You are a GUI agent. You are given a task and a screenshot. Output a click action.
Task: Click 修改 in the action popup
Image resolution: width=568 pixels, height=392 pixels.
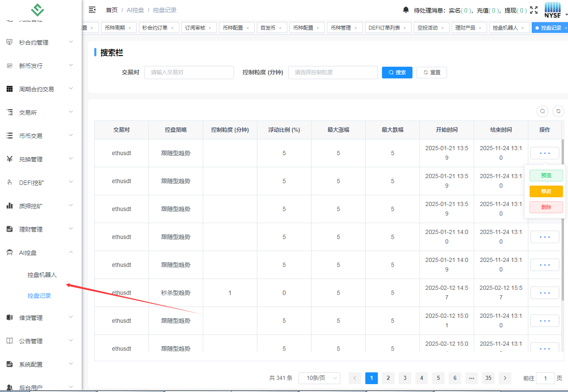546,191
